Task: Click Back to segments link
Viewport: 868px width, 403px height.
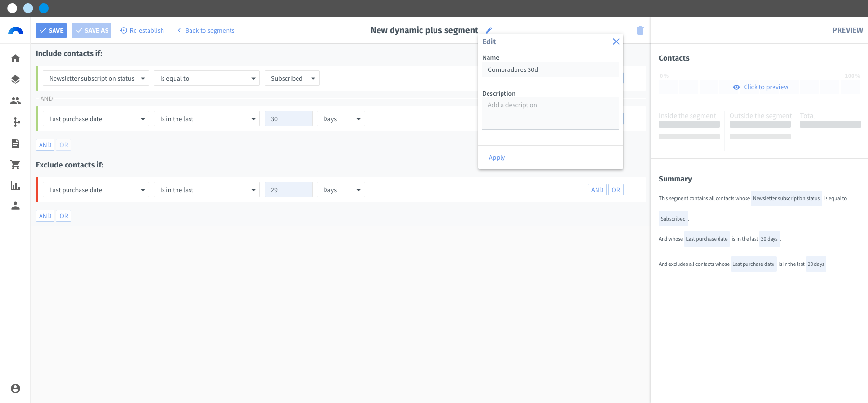Action: tap(206, 30)
